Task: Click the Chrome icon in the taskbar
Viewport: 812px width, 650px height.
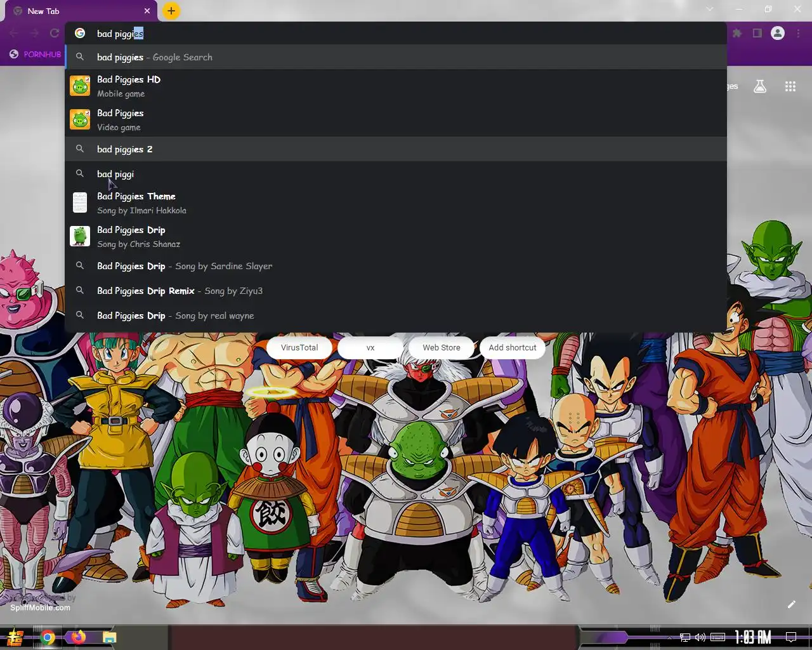Action: tap(48, 637)
